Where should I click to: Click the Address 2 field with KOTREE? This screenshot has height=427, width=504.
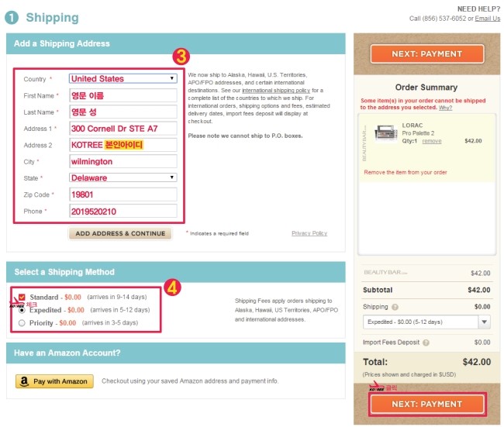[123, 145]
